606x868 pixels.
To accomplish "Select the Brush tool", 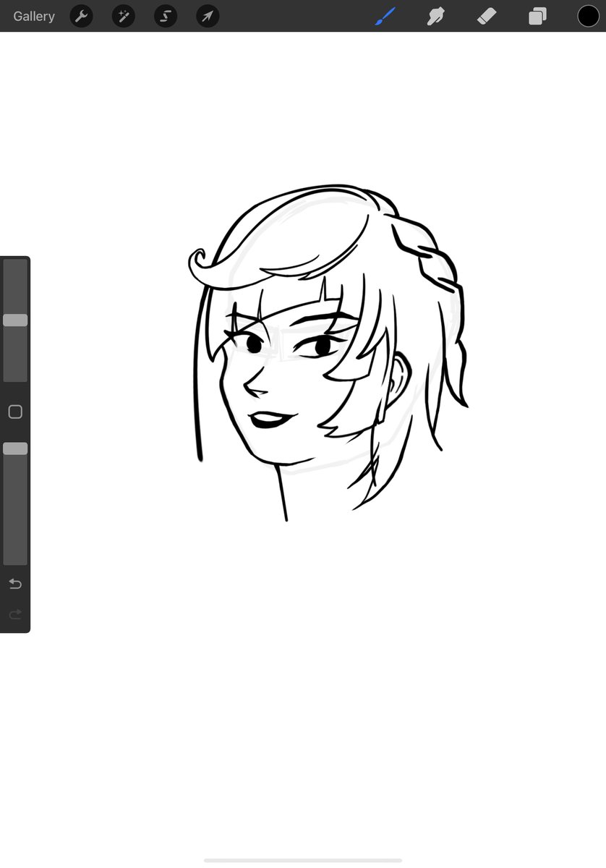I will click(385, 16).
